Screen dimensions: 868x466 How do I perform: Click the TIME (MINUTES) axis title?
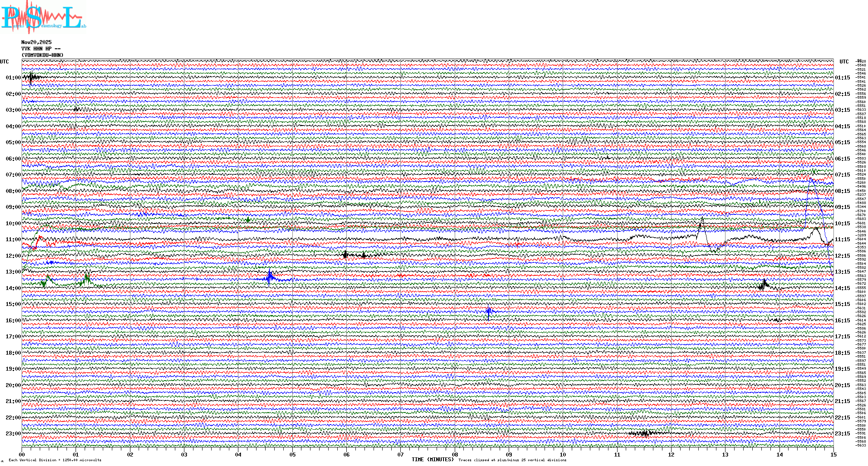432,460
